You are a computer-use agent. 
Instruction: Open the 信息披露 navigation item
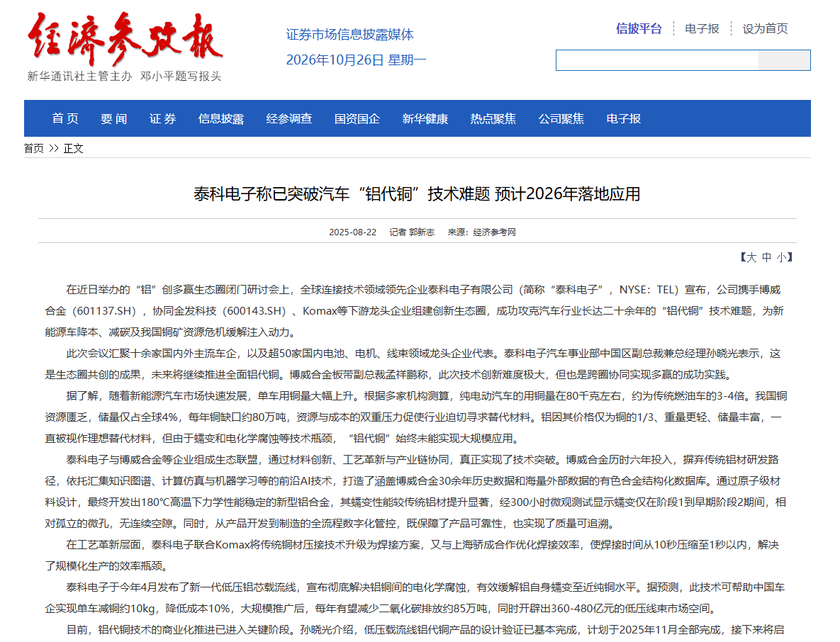click(x=221, y=118)
